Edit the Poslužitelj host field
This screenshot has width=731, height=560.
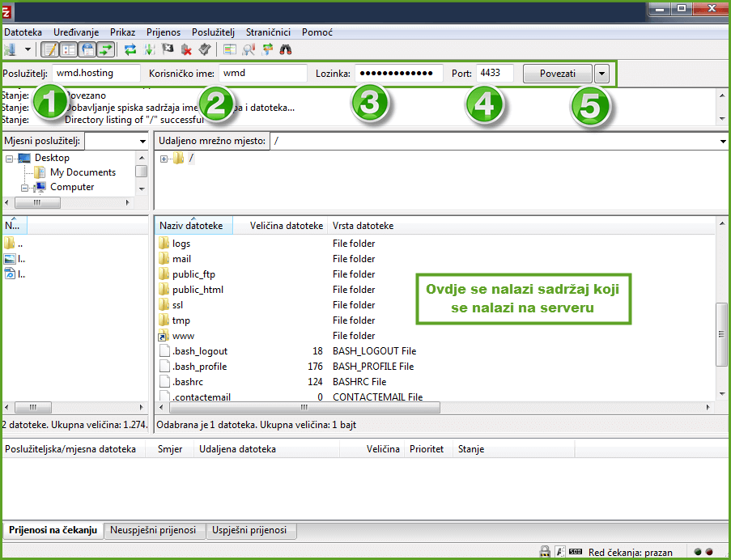(96, 73)
